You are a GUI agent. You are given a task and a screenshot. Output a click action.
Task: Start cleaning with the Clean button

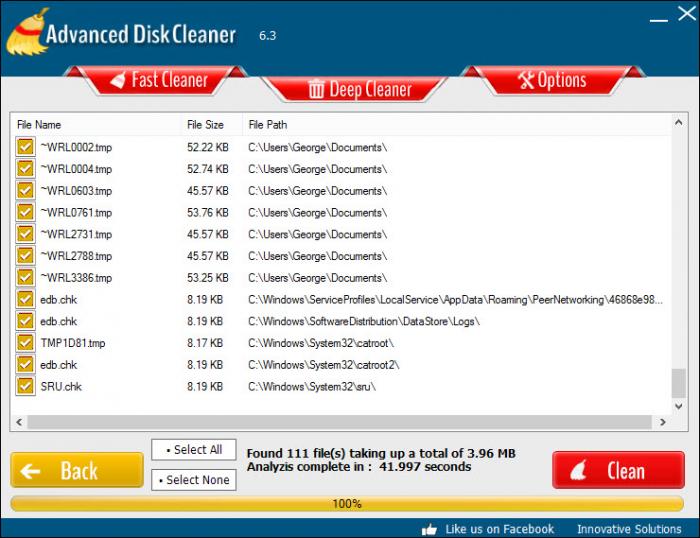[618, 470]
